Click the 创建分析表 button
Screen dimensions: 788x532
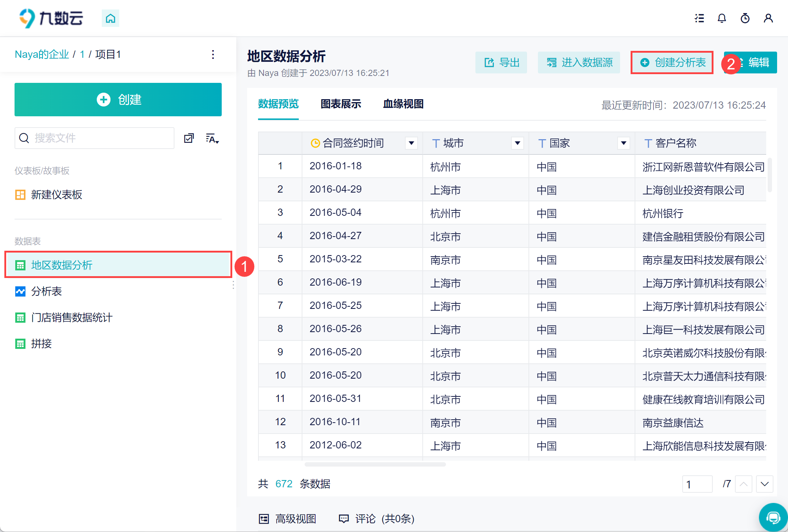click(x=672, y=63)
